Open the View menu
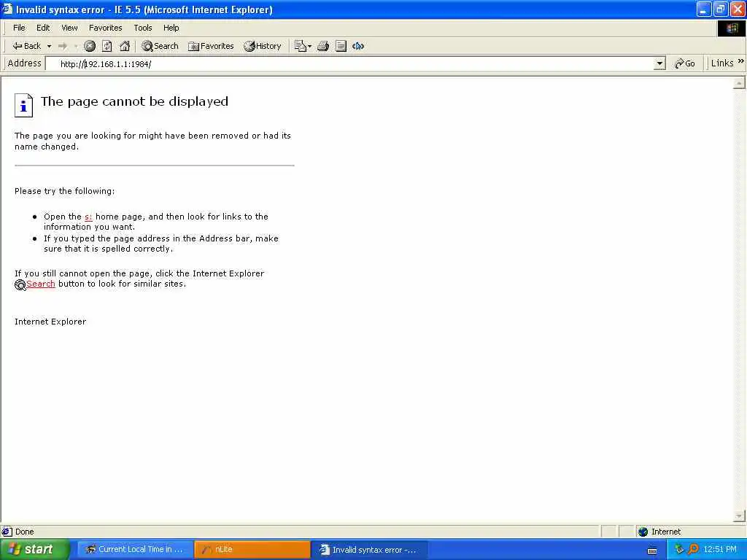 point(69,28)
